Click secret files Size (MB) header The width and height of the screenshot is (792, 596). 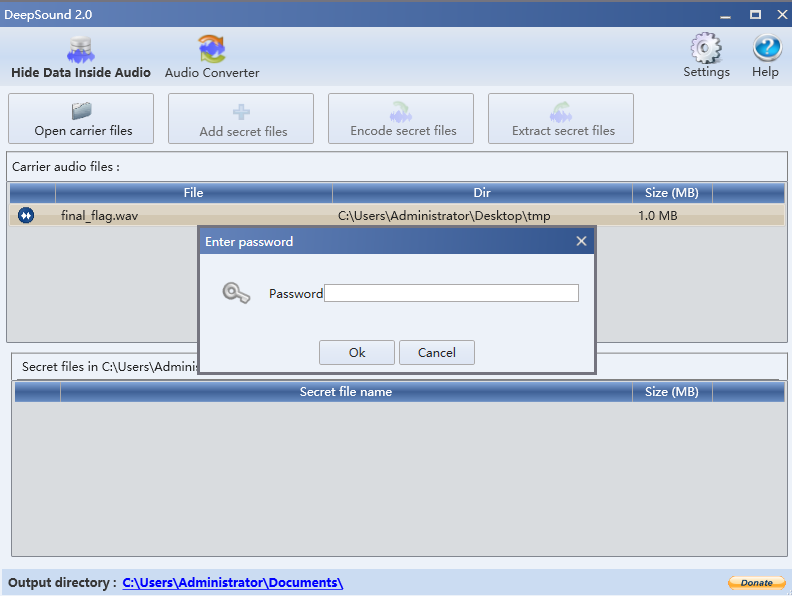coord(672,392)
